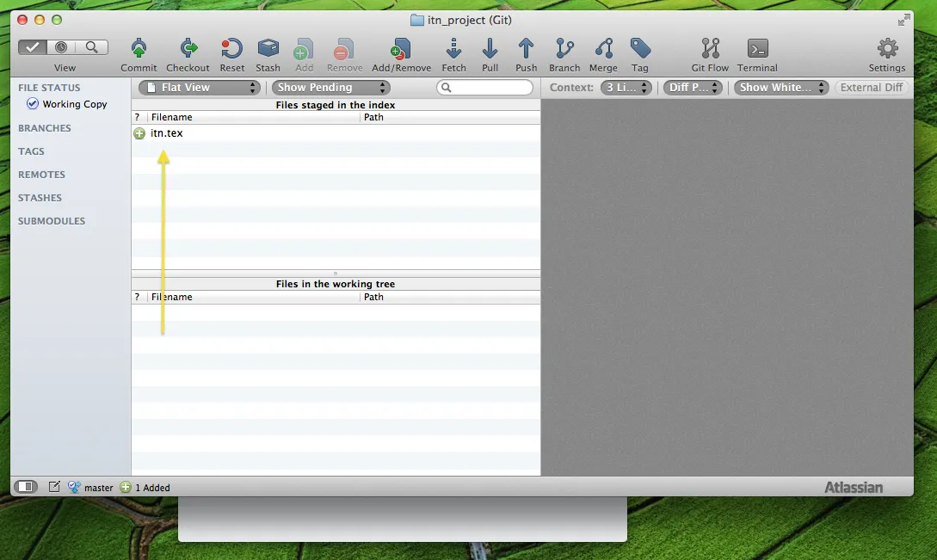Viewport: 937px width, 560px height.
Task: Click in the file search field
Action: click(488, 88)
